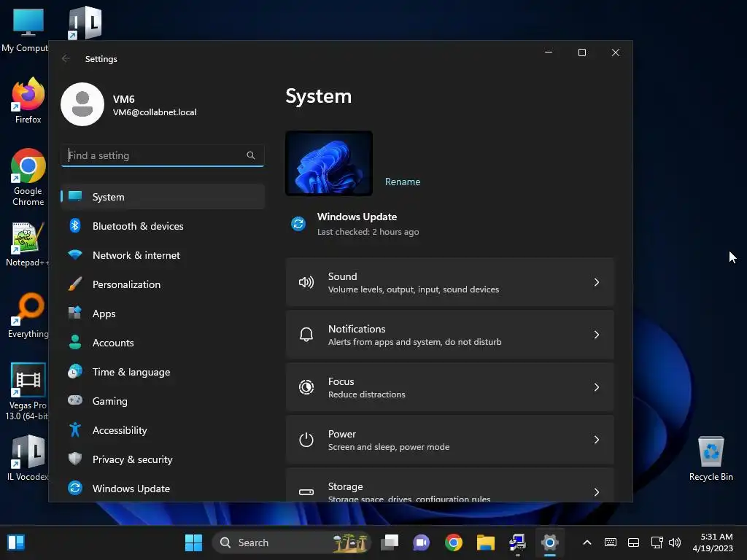Viewport: 747px width, 560px height.
Task: Click the Gaming controller icon
Action: point(75,400)
